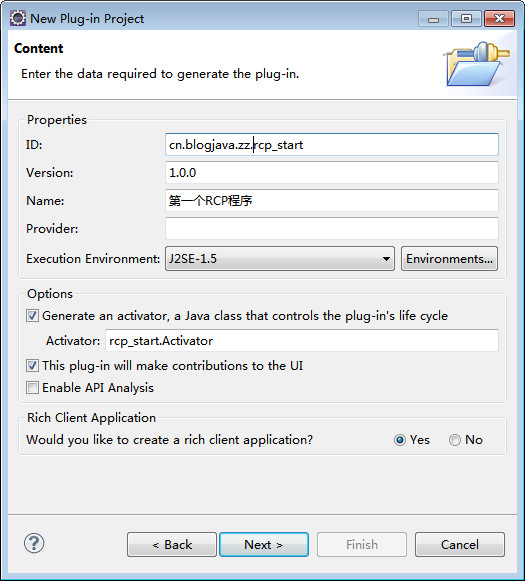Image resolution: width=525 pixels, height=581 pixels.
Task: Click the plug-in folder wizard banner image
Action: 477,64
